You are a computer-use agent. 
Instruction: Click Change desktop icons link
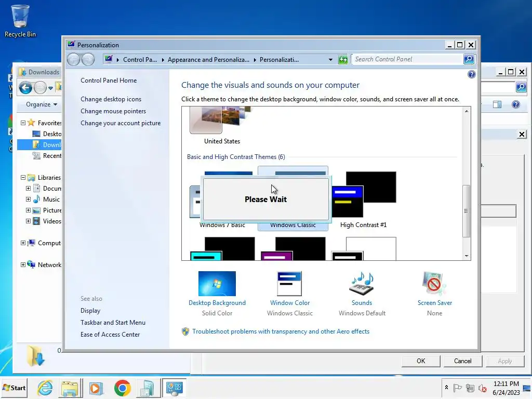111,99
